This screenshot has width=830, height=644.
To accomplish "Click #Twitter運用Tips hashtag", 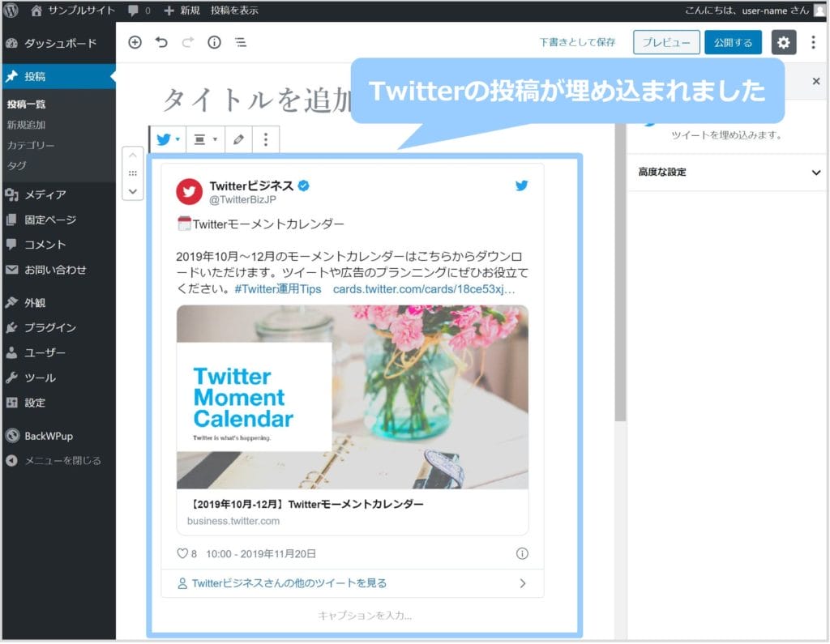I will click(x=278, y=289).
